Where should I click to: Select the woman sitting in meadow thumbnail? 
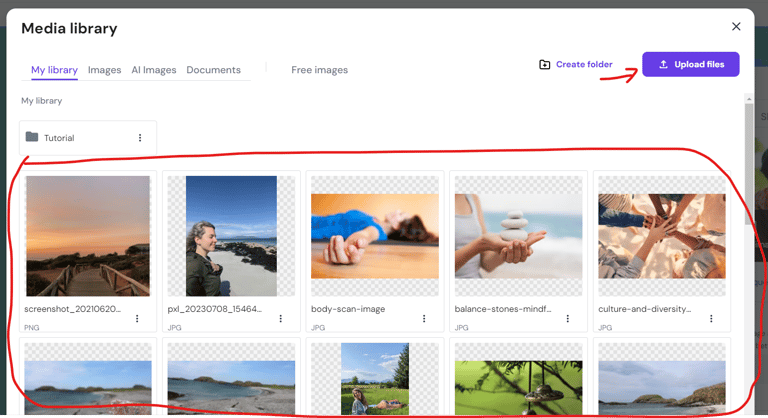point(375,379)
